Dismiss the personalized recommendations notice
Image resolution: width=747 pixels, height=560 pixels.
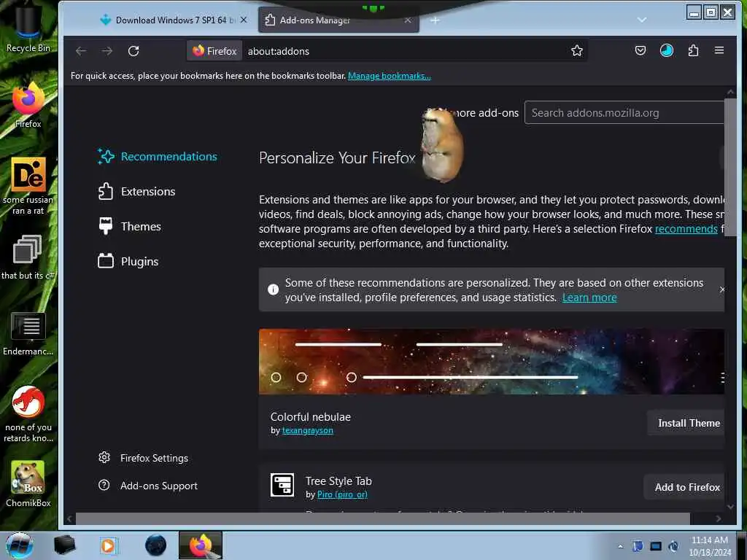pyautogui.click(x=721, y=289)
